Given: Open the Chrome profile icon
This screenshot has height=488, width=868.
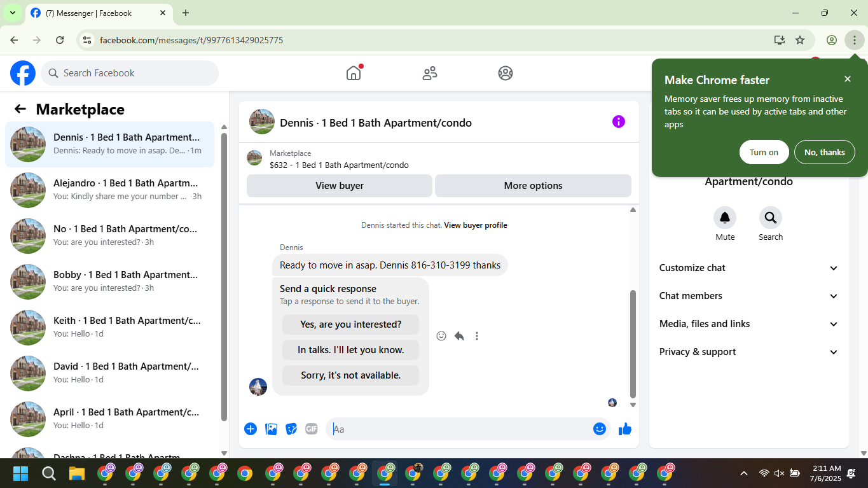Looking at the screenshot, I should [x=832, y=40].
